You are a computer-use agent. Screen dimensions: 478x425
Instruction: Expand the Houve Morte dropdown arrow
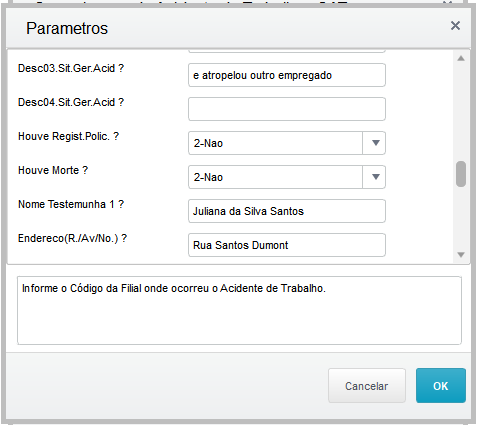point(375,177)
